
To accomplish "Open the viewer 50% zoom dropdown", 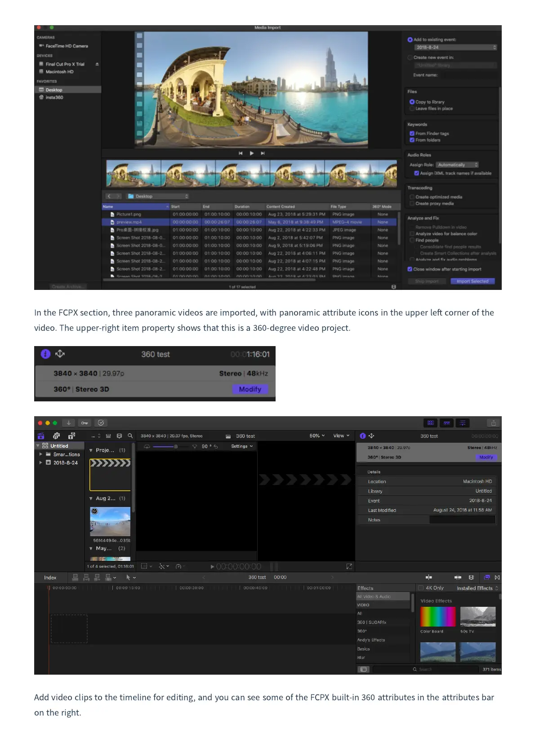I will [317, 436].
